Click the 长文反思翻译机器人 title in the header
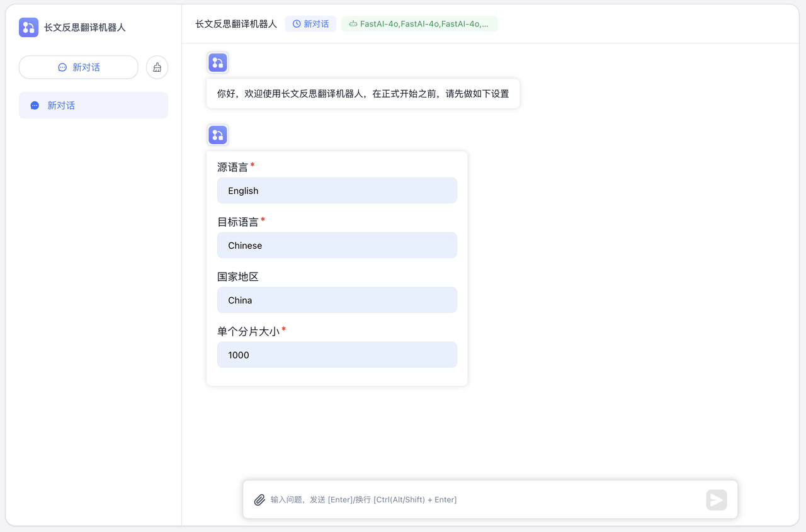This screenshot has width=806, height=532. coord(236,24)
